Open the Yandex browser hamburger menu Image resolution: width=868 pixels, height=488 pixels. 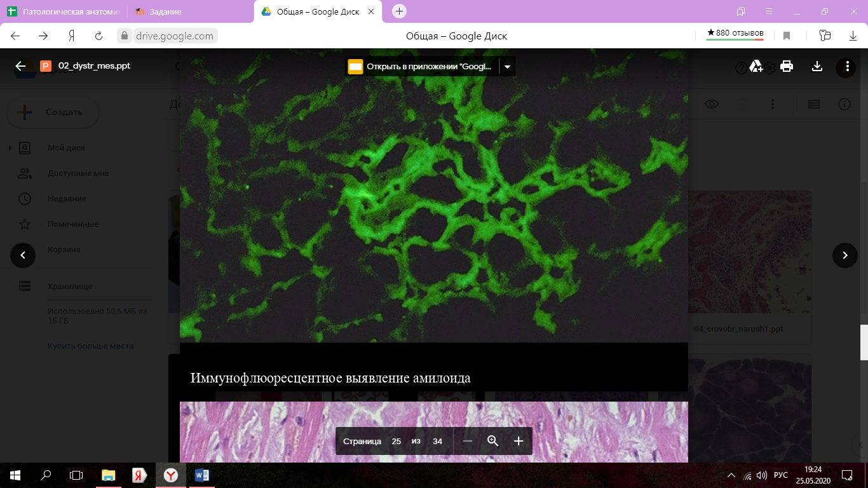pyautogui.click(x=769, y=11)
